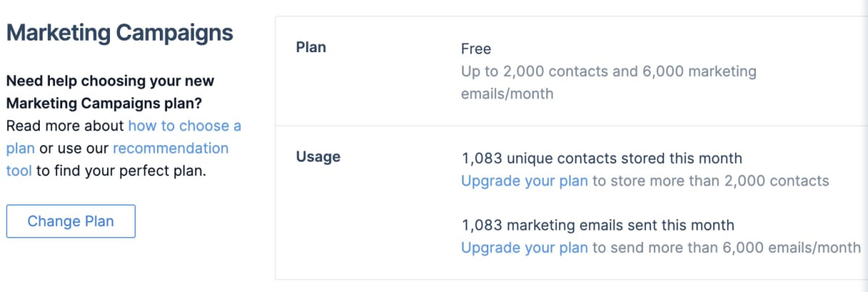Screen dimensions: 868x292
Task: Select the Free plan name text
Action: coord(476,49)
